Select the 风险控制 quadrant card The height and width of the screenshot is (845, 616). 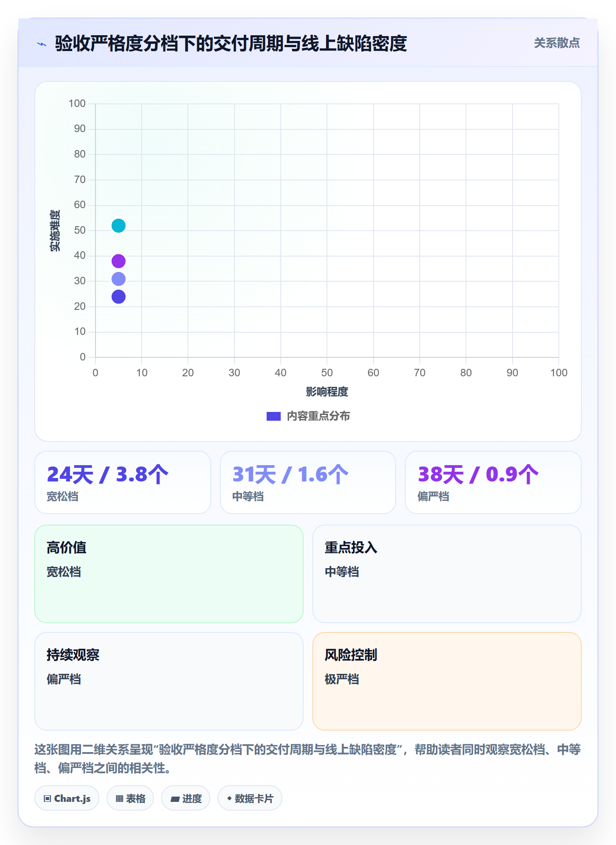(447, 681)
